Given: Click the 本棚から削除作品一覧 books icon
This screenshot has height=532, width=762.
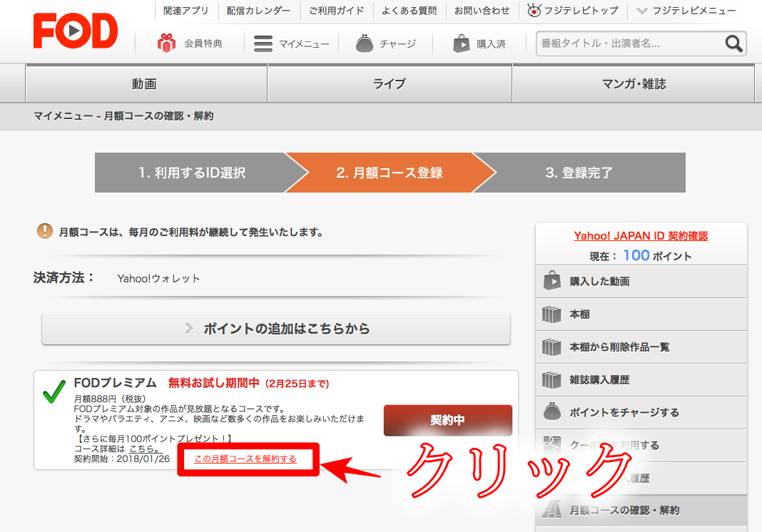Looking at the screenshot, I should pos(552,347).
